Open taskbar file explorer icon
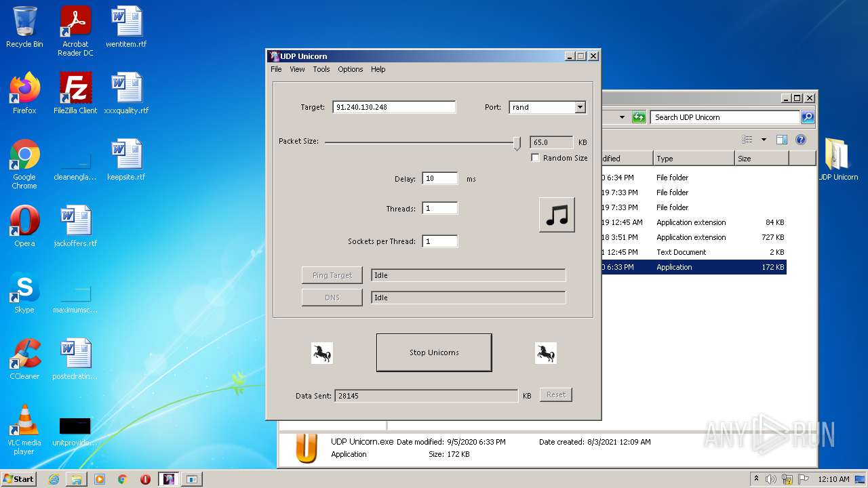 click(x=77, y=479)
